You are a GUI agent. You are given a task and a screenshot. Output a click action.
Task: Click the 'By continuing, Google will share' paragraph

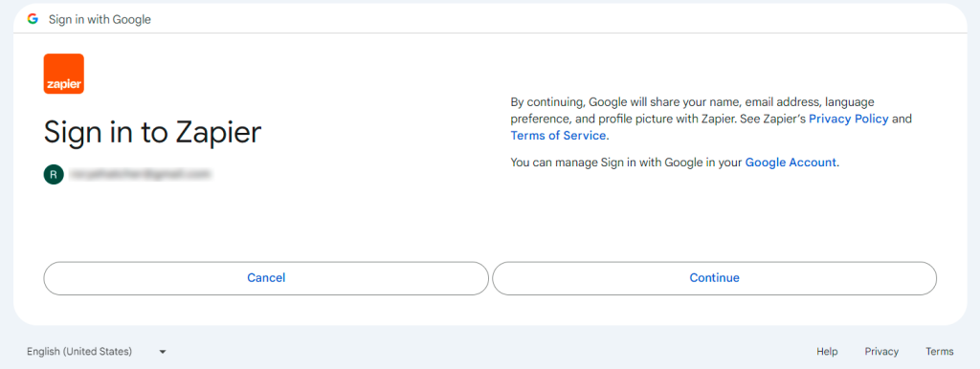pyautogui.click(x=711, y=119)
